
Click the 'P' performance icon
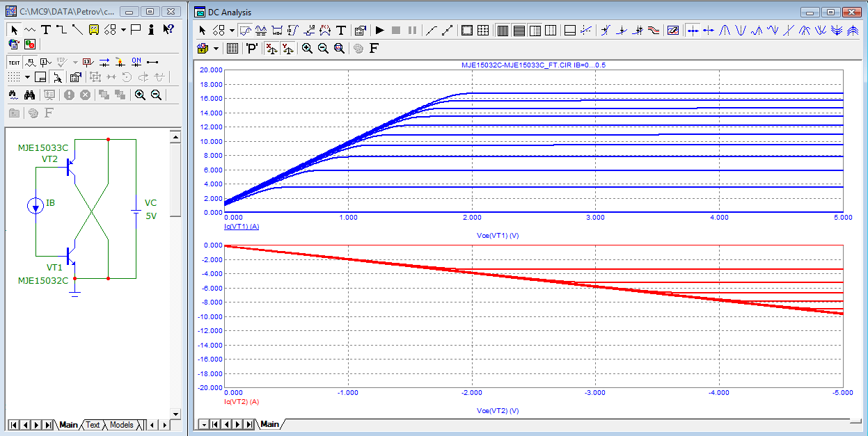click(252, 48)
